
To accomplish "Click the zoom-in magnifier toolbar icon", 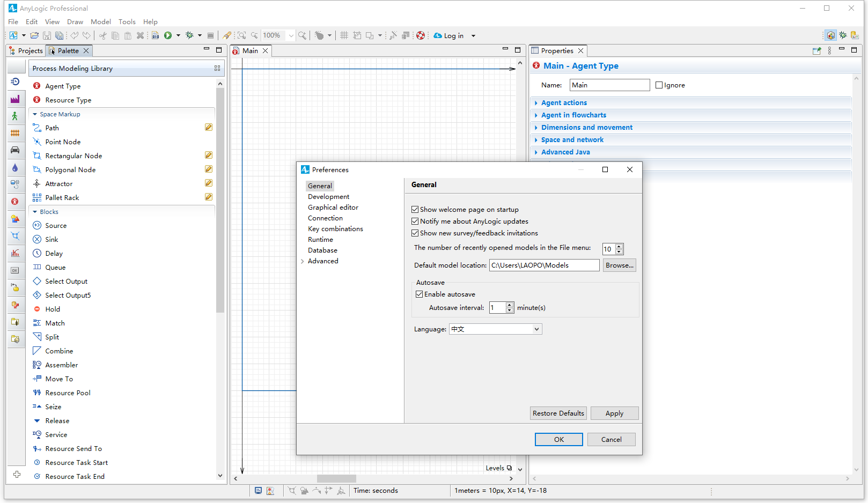I will [x=303, y=35].
